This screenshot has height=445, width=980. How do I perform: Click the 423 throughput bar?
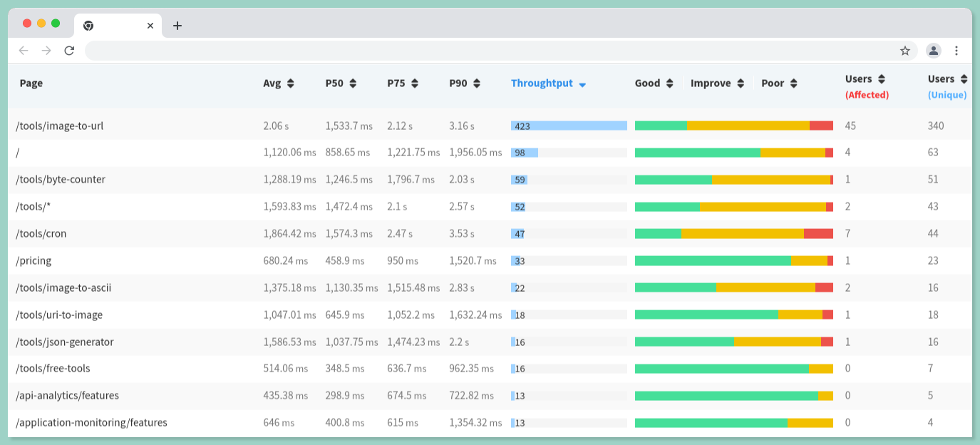569,126
